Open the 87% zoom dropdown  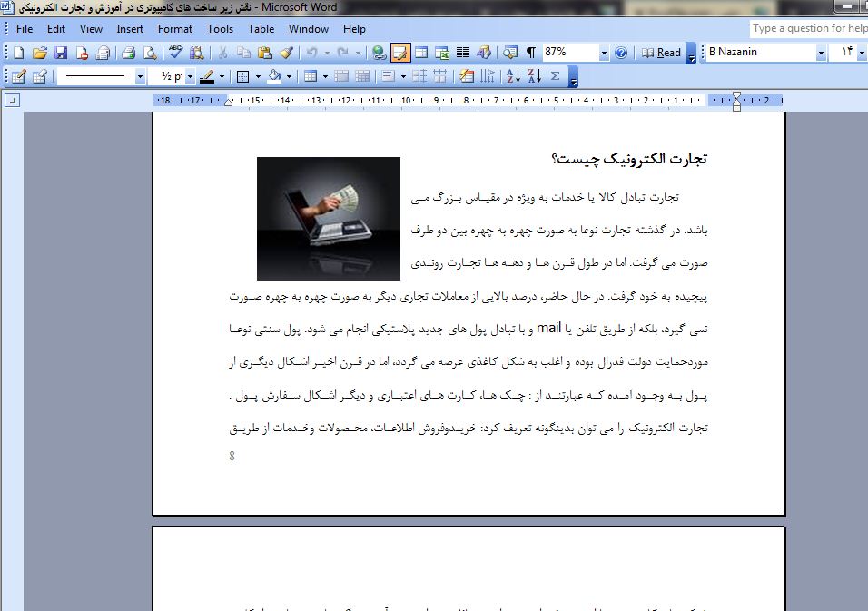click(x=604, y=53)
